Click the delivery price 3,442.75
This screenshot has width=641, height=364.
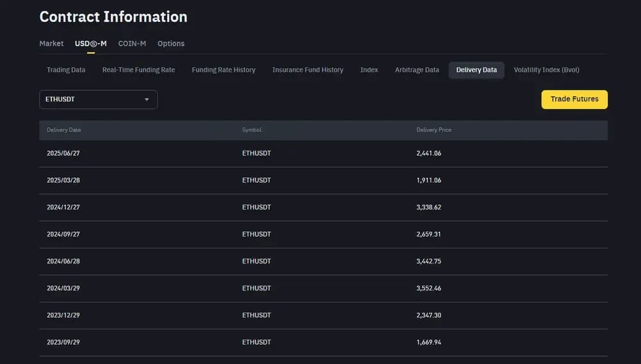pos(429,261)
